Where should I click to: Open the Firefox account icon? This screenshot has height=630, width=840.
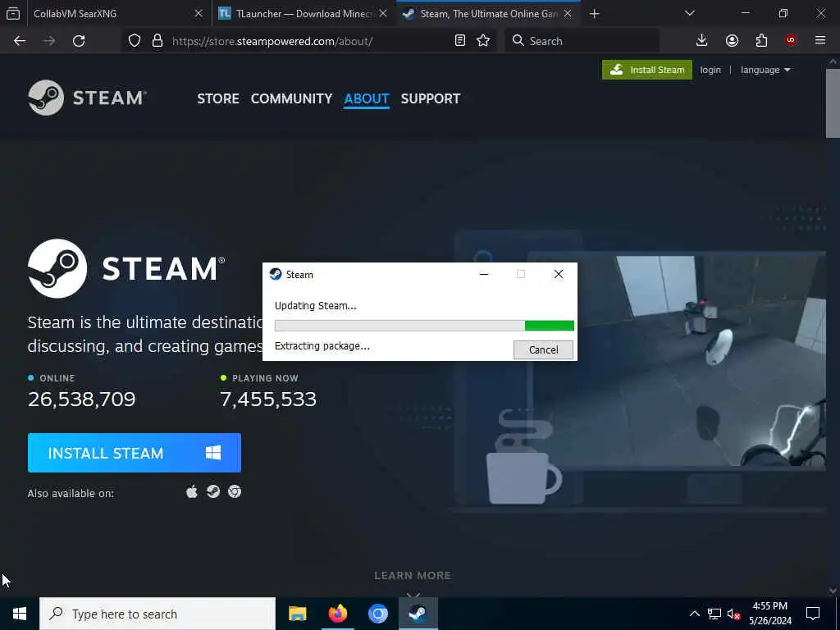coord(732,41)
